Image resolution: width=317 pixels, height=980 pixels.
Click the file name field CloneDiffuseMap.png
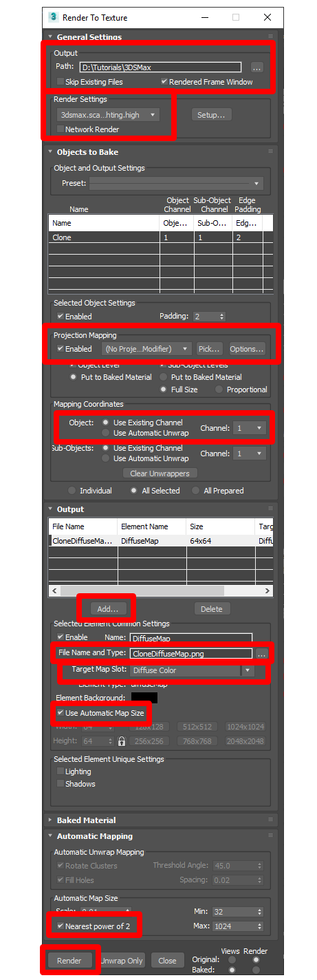pos(191,654)
